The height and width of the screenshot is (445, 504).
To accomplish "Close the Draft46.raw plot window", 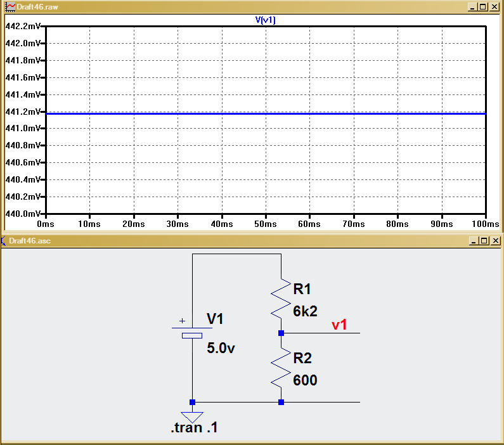I will [x=494, y=7].
